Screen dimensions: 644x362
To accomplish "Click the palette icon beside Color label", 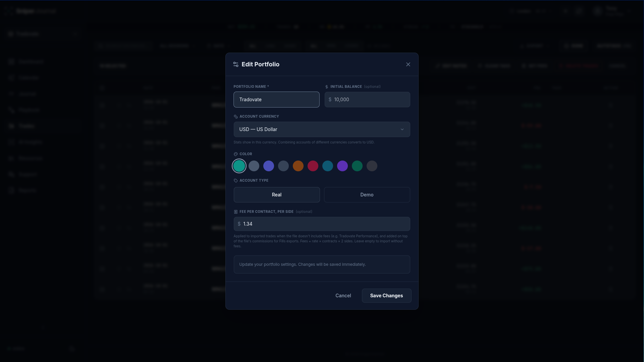I will coord(236,154).
